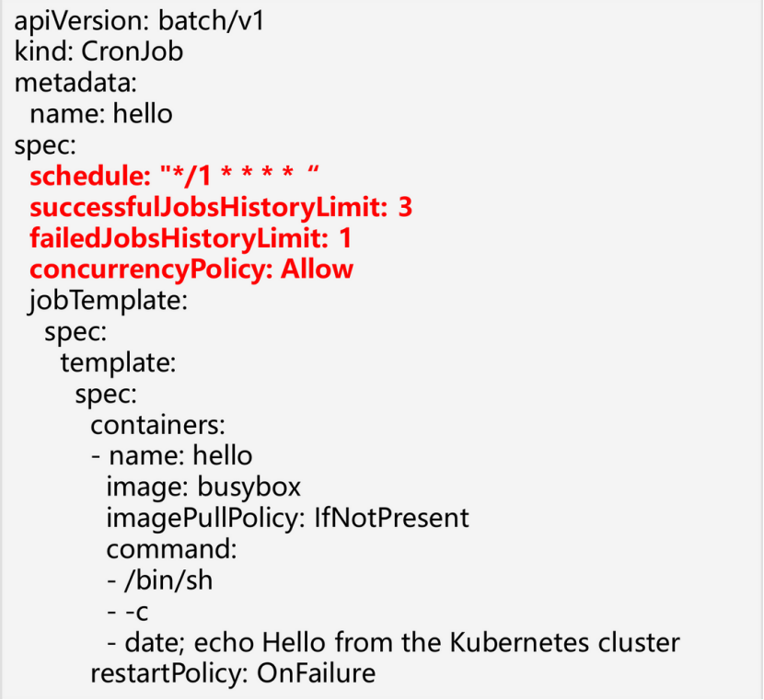Click the red schedule cron expression line
The image size is (764, 700).
[x=173, y=176]
